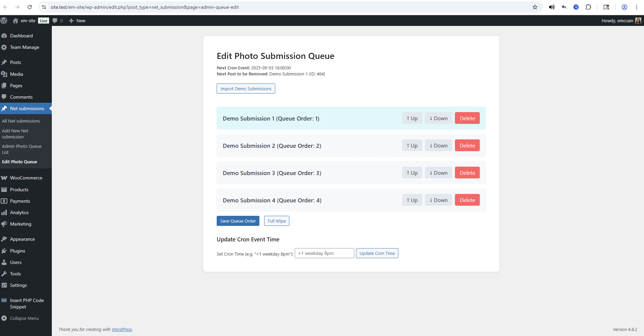
Task: Click the Plugins plug icon
Action: (4, 251)
